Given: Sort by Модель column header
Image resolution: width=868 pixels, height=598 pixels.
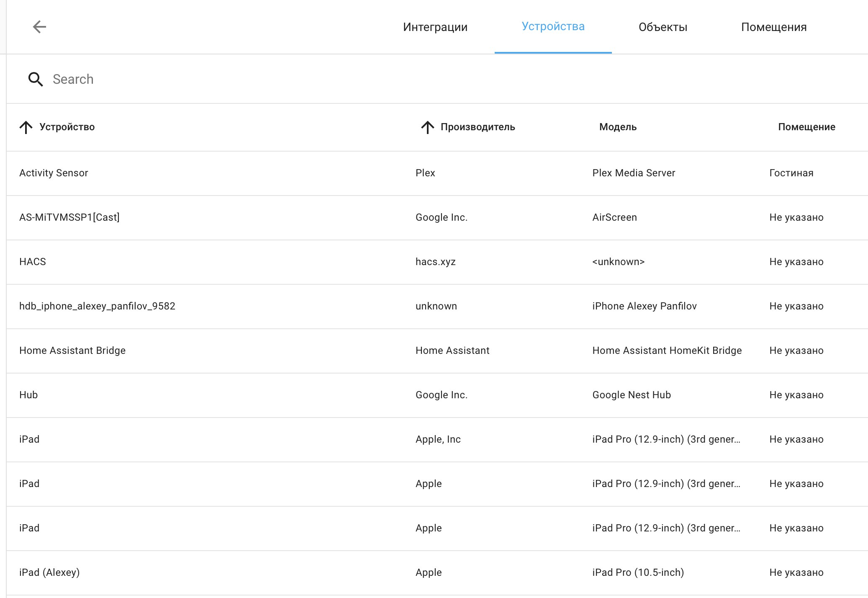Looking at the screenshot, I should pos(618,127).
